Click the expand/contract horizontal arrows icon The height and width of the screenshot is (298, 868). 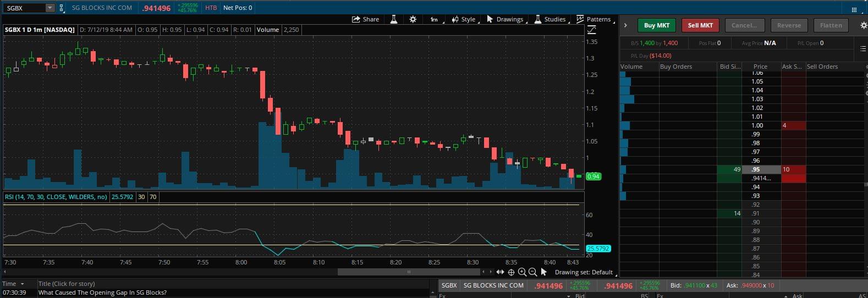[500, 272]
